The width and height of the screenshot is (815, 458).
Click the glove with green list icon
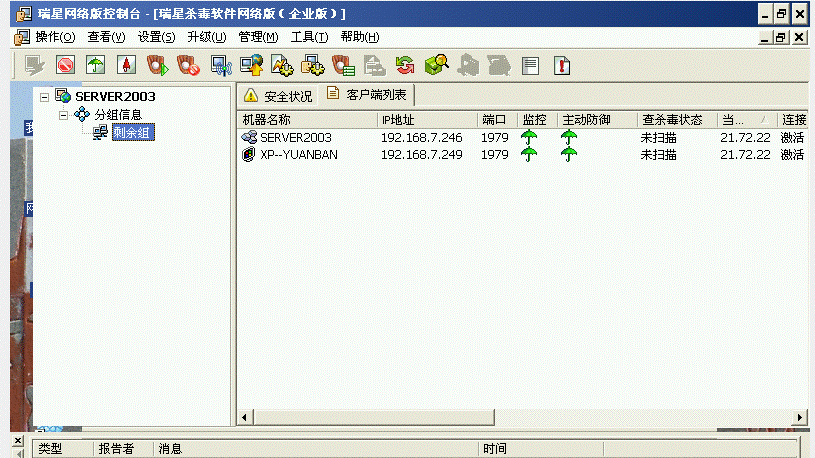[x=344, y=66]
